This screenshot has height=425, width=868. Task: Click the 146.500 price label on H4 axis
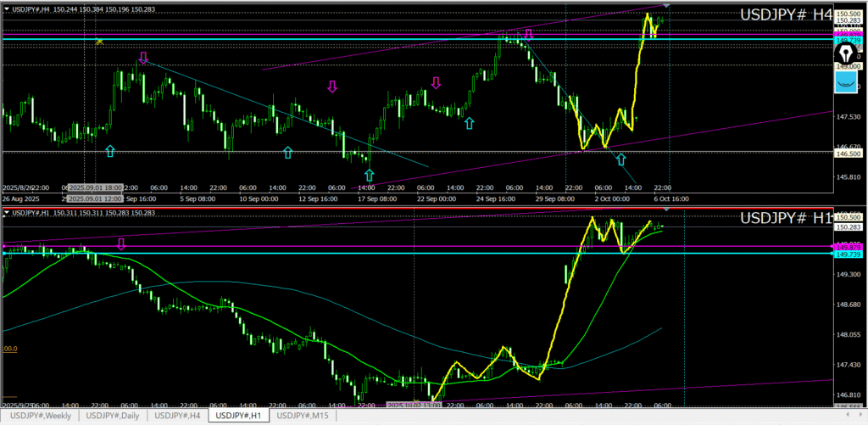point(849,154)
